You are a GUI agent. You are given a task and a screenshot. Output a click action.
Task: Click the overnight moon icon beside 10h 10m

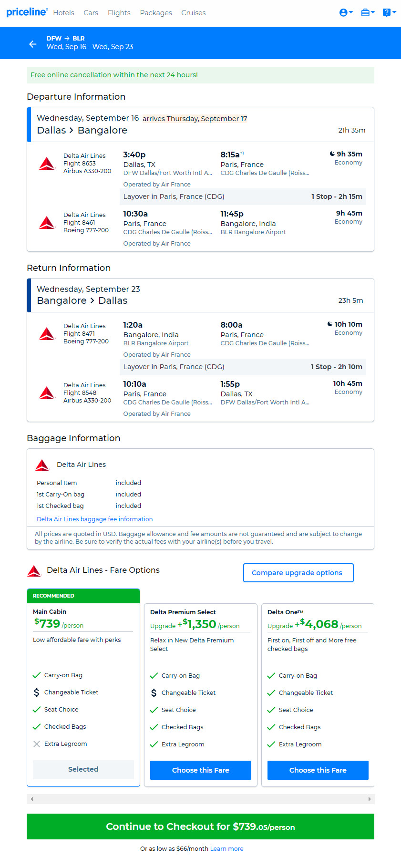click(x=330, y=324)
